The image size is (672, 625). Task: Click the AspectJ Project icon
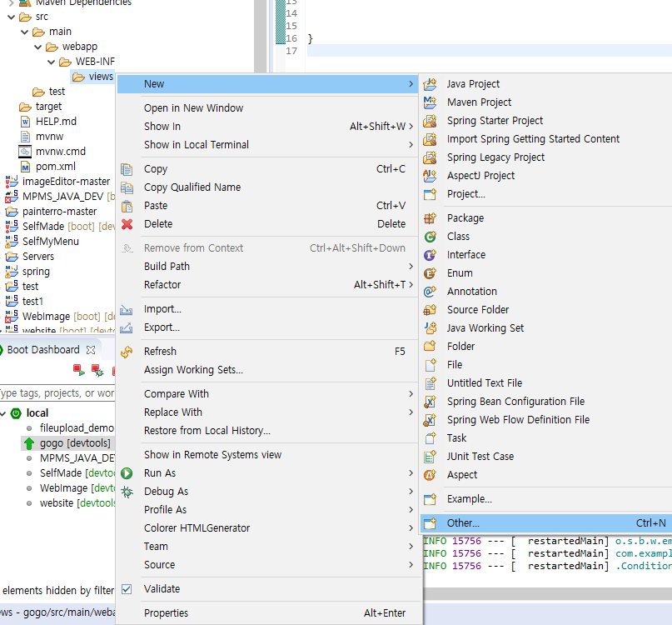click(x=430, y=176)
